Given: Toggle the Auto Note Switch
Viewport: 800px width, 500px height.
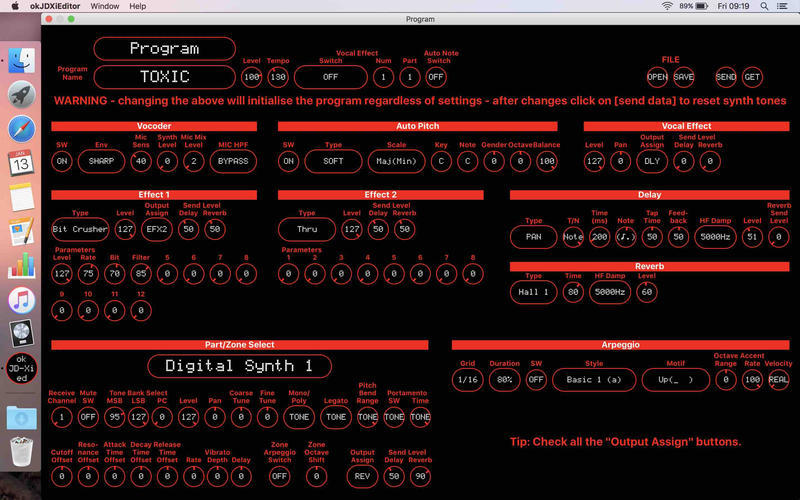Looking at the screenshot, I should [x=436, y=76].
